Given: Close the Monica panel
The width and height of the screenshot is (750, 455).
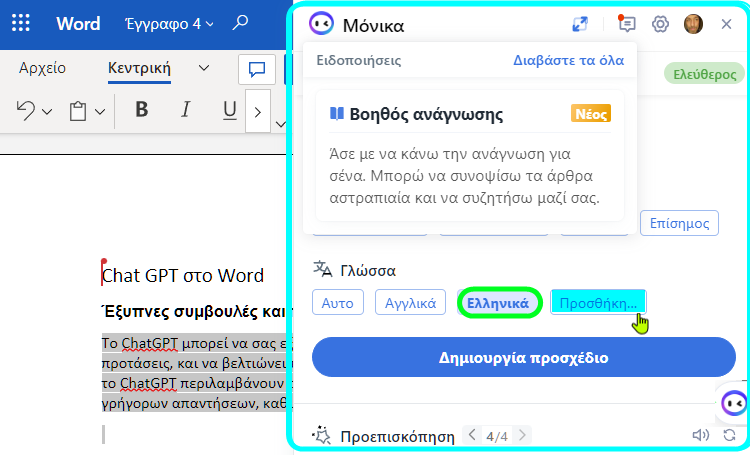Looking at the screenshot, I should tap(726, 23).
